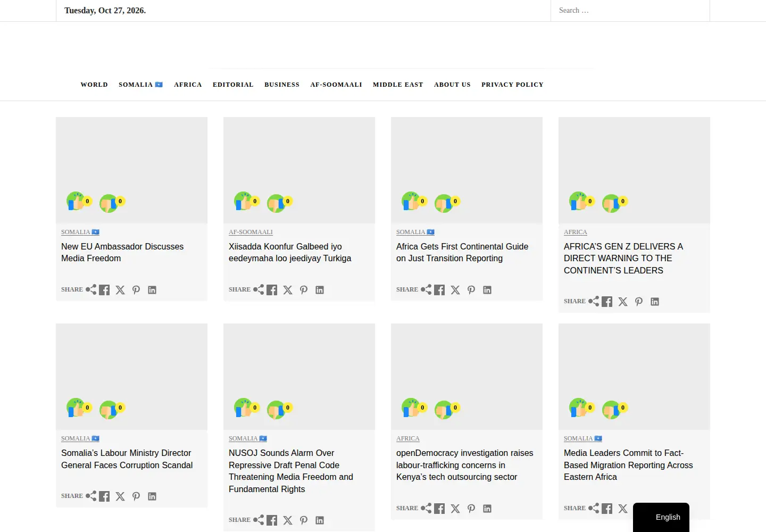766x532 pixels.
Task: Pin the Xiisadda Koonfur Galbeed article
Action: (304, 290)
